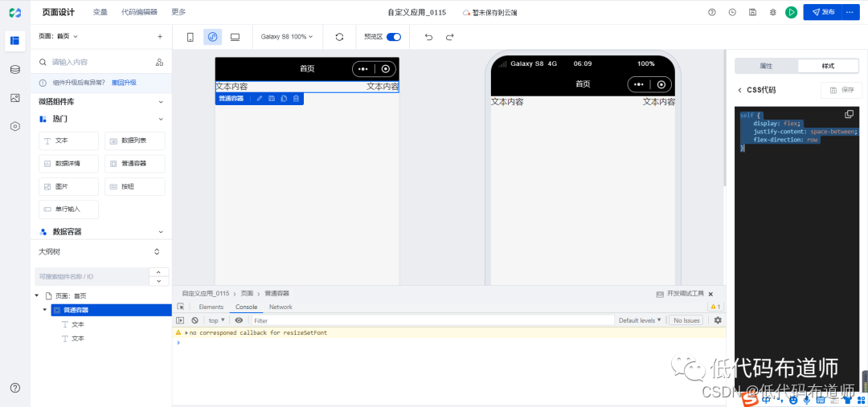Switch to the 变量 menu
The height and width of the screenshot is (407, 868).
tap(100, 12)
